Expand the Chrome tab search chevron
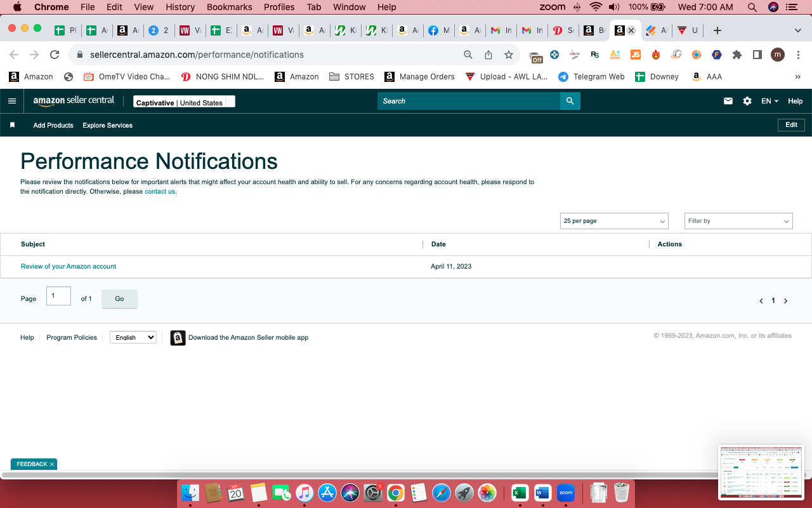The width and height of the screenshot is (812, 508). [798, 30]
